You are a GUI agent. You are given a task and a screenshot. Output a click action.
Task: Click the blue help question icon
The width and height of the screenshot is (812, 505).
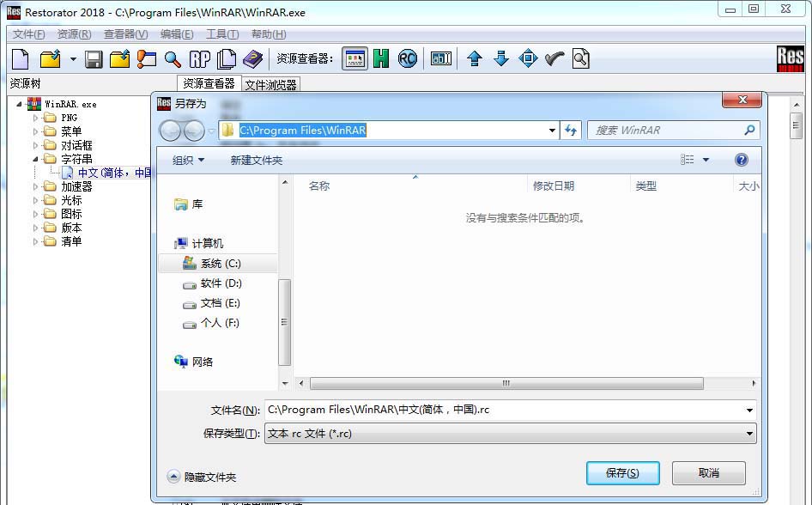[x=741, y=160]
